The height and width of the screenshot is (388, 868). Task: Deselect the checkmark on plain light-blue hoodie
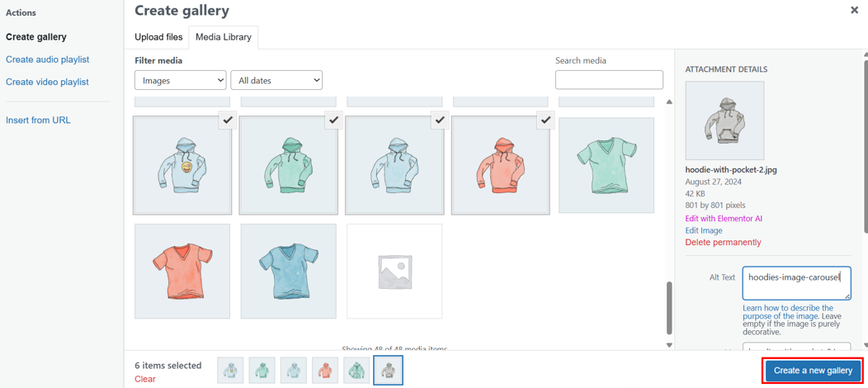point(440,120)
